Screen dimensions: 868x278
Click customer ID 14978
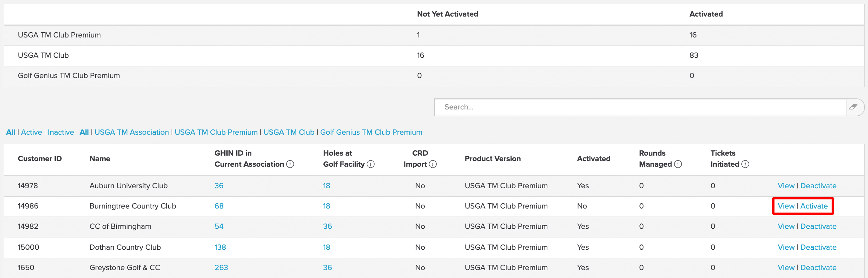click(28, 186)
